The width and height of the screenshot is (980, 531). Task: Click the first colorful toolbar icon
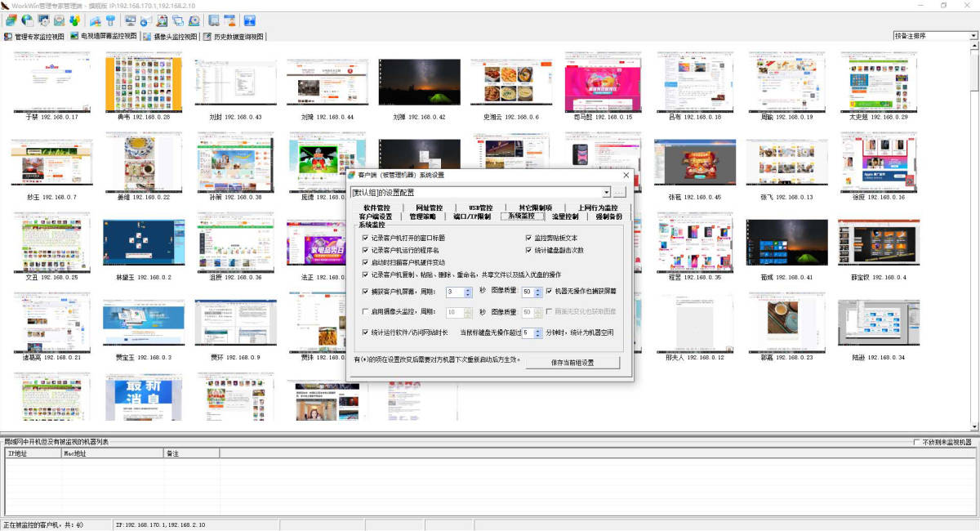(11, 20)
